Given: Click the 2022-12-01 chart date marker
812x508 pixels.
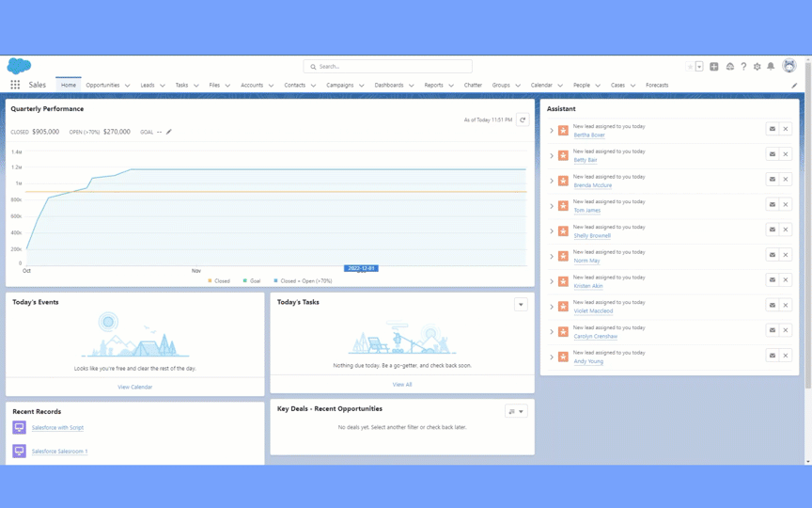Looking at the screenshot, I should pyautogui.click(x=361, y=268).
